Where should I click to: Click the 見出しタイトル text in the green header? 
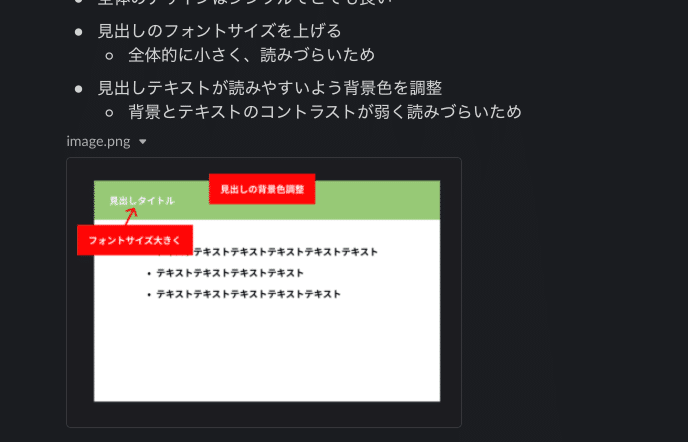pos(142,201)
